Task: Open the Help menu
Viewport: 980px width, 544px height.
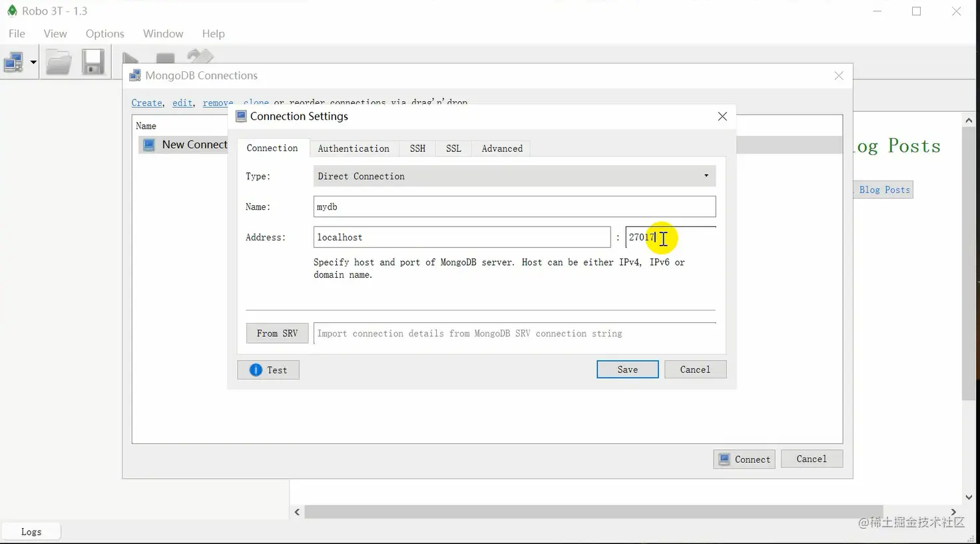Action: point(213,33)
